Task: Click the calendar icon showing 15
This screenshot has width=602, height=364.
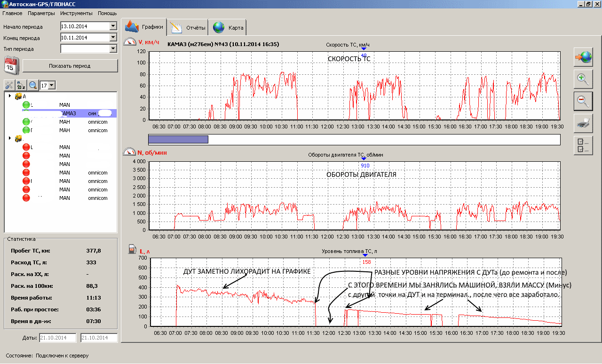Action: point(11,66)
